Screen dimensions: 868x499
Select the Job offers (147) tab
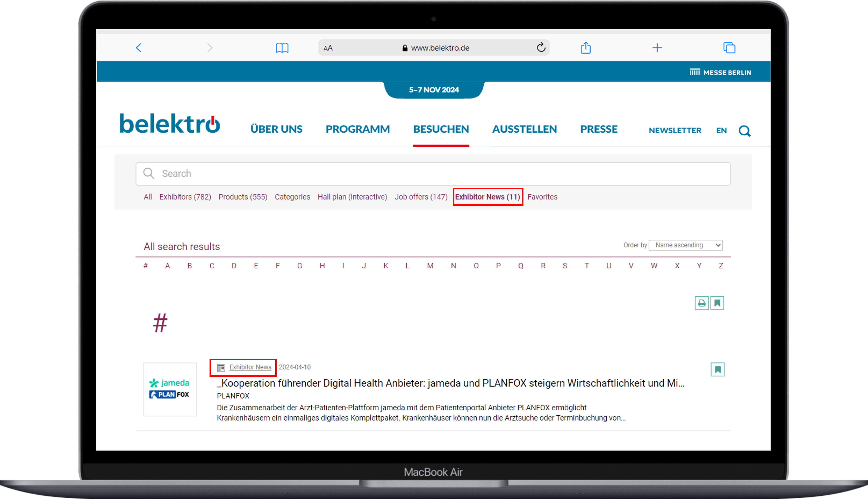pos(421,197)
